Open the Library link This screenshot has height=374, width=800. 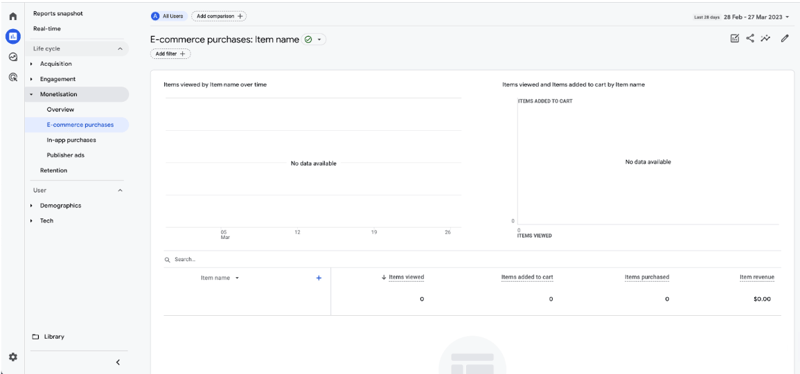coord(54,337)
